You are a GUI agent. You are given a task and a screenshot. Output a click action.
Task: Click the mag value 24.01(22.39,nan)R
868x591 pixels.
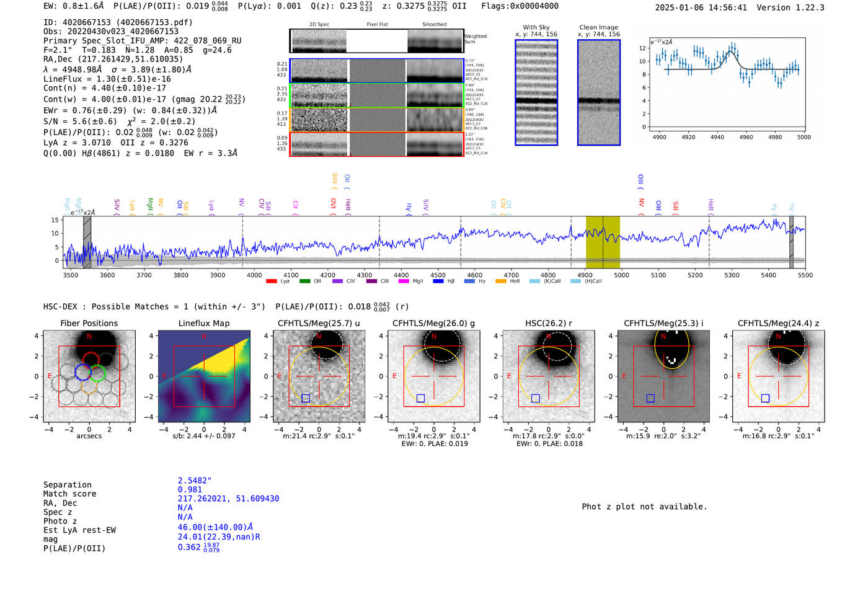tap(219, 537)
